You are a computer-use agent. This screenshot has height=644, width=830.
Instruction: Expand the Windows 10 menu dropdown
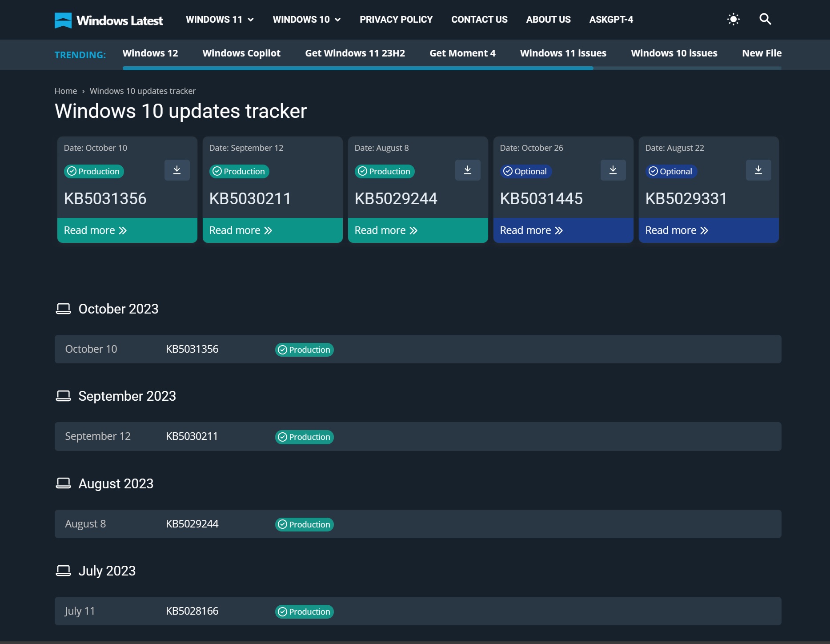pyautogui.click(x=307, y=20)
